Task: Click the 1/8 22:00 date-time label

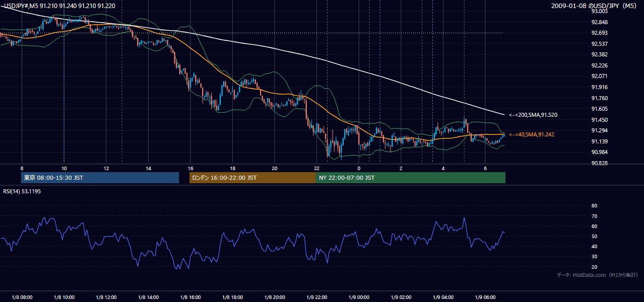Action: pos(316,297)
